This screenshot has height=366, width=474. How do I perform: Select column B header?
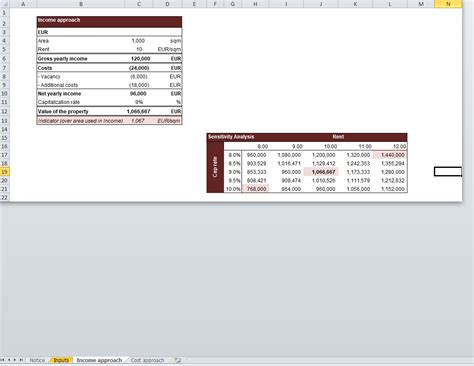coord(81,4)
